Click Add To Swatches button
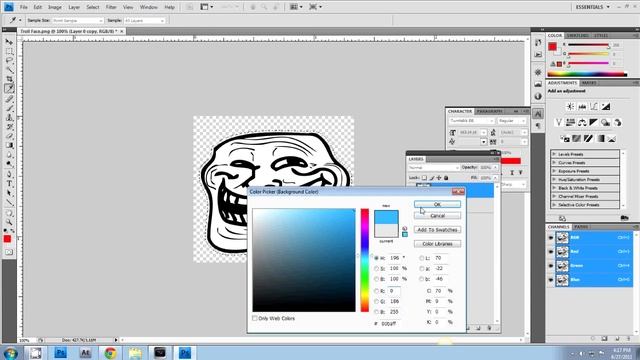Image resolution: width=640 pixels, height=360 pixels. 437,230
